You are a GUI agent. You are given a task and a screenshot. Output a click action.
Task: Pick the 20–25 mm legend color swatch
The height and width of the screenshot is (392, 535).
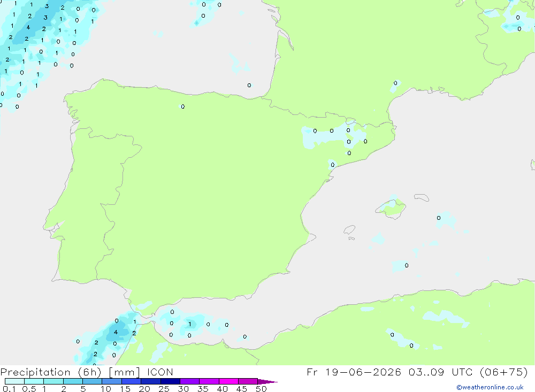(151, 381)
